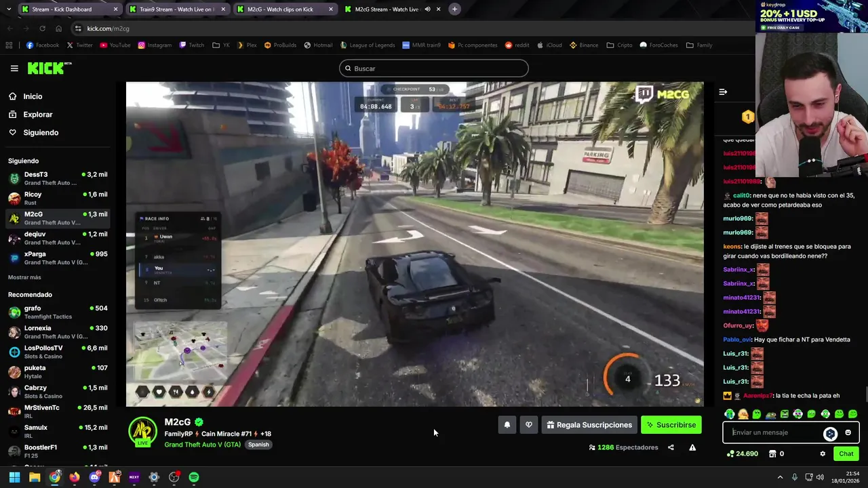The image size is (868, 488).
Task: Open the Cripto bookmarks folder
Action: pos(619,45)
